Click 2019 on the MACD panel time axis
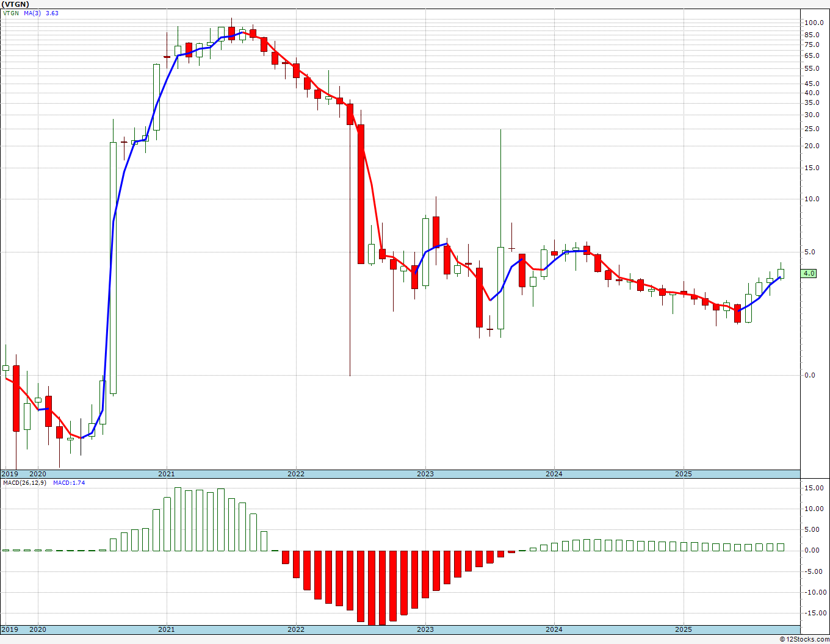This screenshot has height=644, width=830. click(9, 629)
